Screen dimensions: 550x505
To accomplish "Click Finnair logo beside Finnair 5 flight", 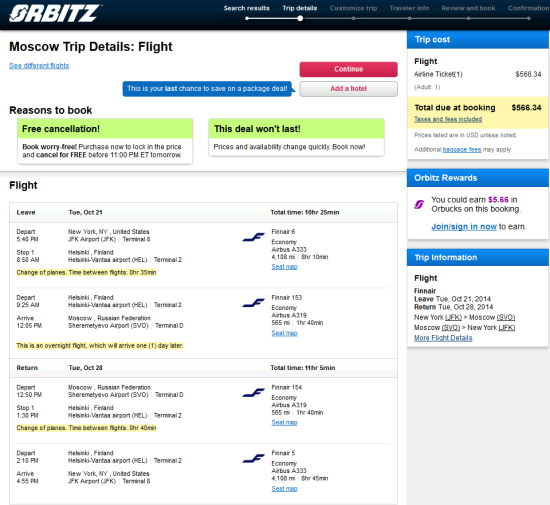I will [x=253, y=458].
